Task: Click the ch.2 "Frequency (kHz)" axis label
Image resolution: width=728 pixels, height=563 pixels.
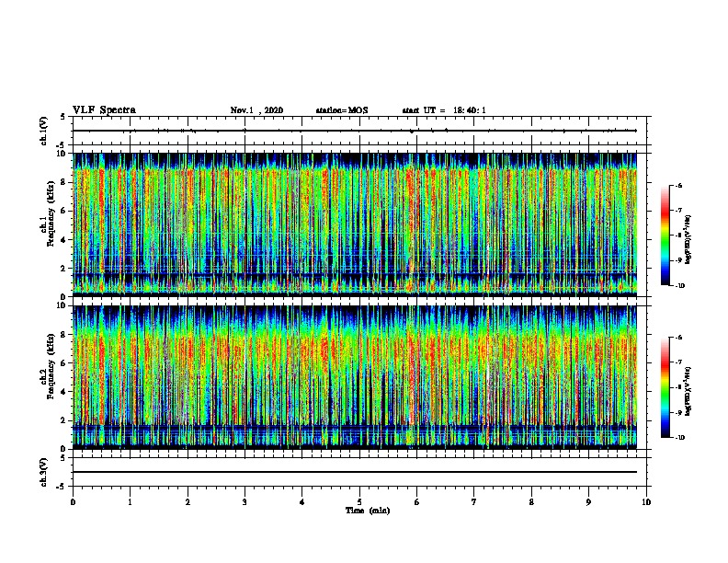Action: click(x=51, y=366)
